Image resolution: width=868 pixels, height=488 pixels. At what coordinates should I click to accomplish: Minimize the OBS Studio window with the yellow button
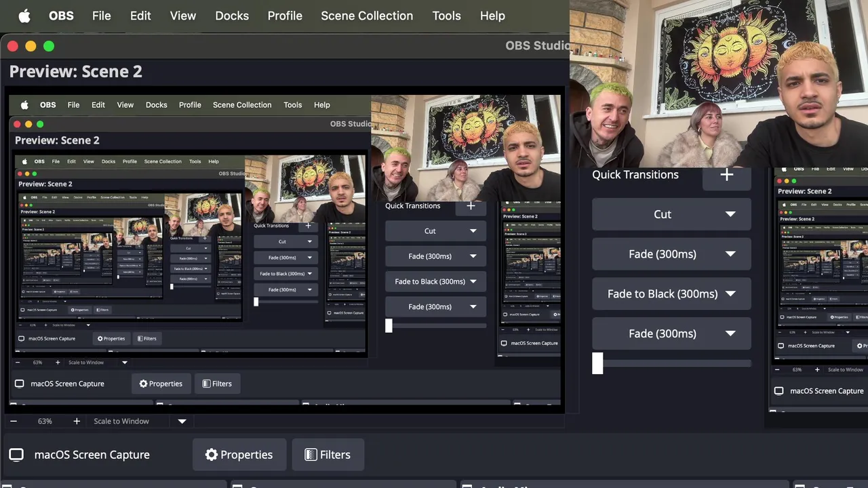tap(31, 46)
